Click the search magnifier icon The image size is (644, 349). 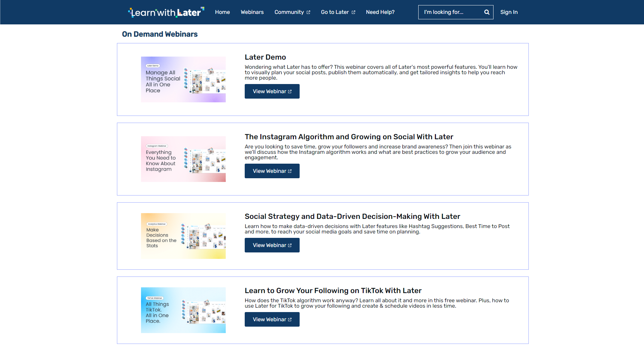pos(487,12)
